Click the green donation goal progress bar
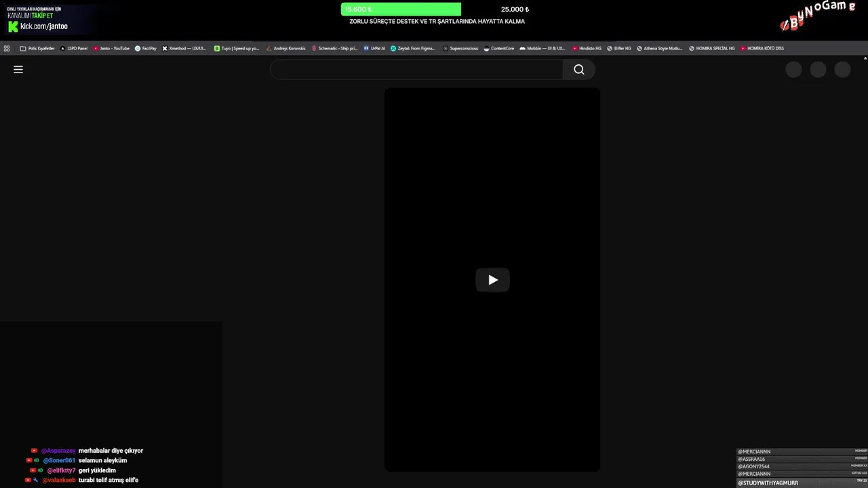 point(401,9)
